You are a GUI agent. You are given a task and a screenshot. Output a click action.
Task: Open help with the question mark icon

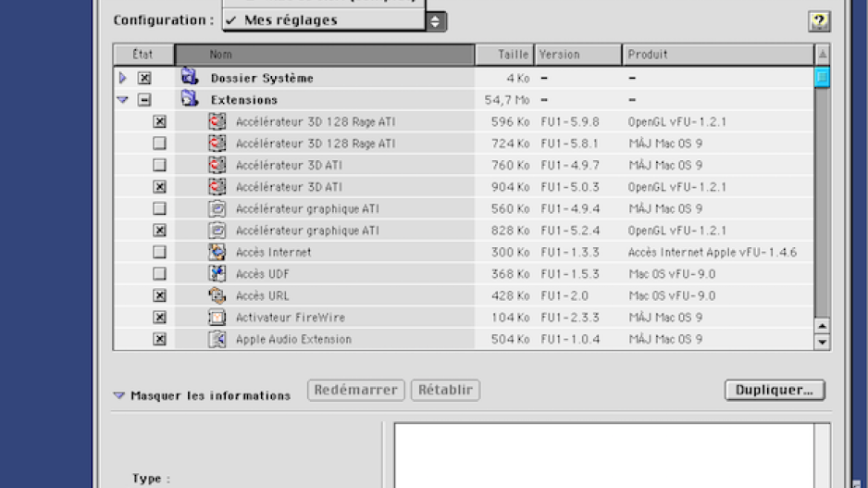tap(819, 21)
